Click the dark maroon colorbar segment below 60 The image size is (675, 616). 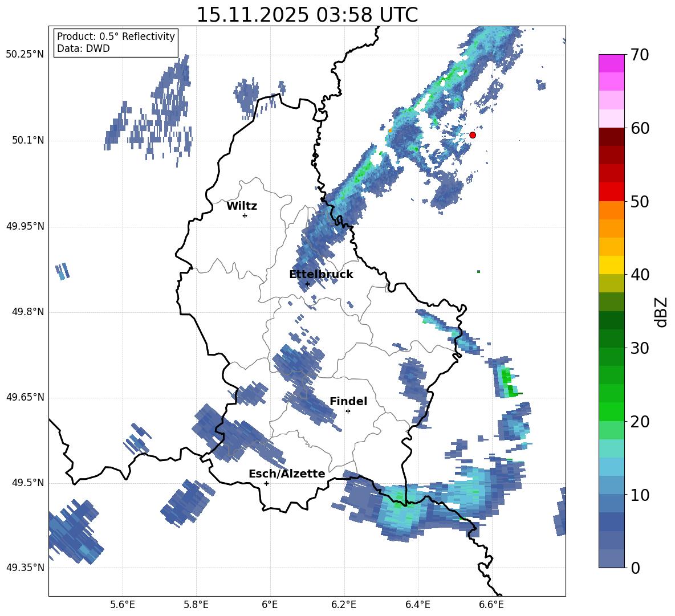tap(612, 137)
